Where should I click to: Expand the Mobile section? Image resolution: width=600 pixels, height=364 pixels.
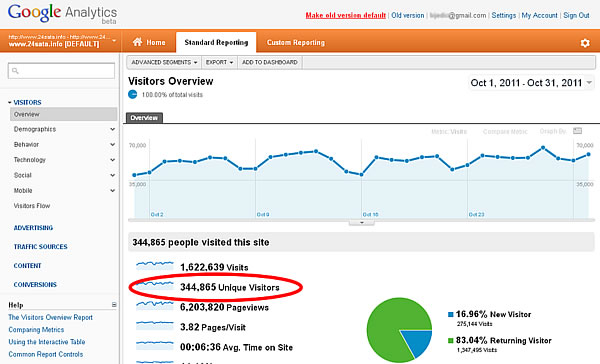coord(112,190)
